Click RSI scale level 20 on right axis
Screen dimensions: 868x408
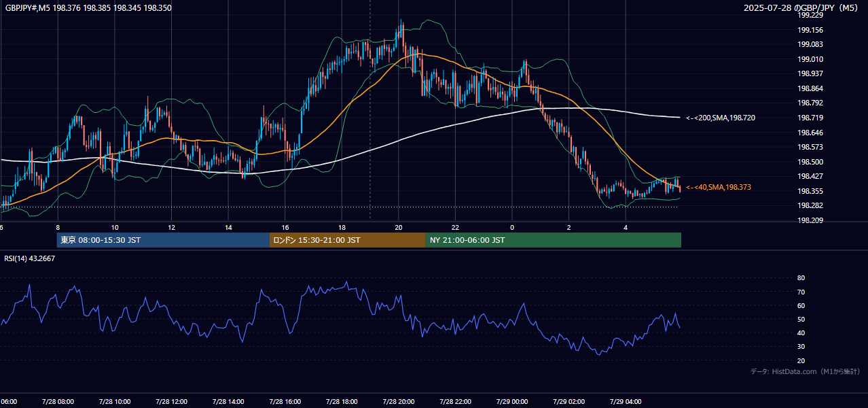(x=801, y=360)
